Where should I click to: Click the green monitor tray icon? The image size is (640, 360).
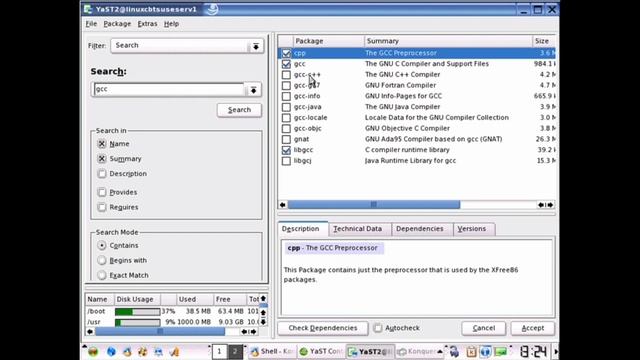point(500,351)
